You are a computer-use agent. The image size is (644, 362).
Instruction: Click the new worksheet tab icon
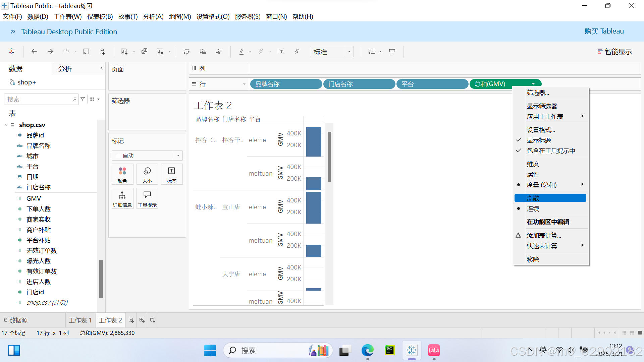(x=131, y=320)
